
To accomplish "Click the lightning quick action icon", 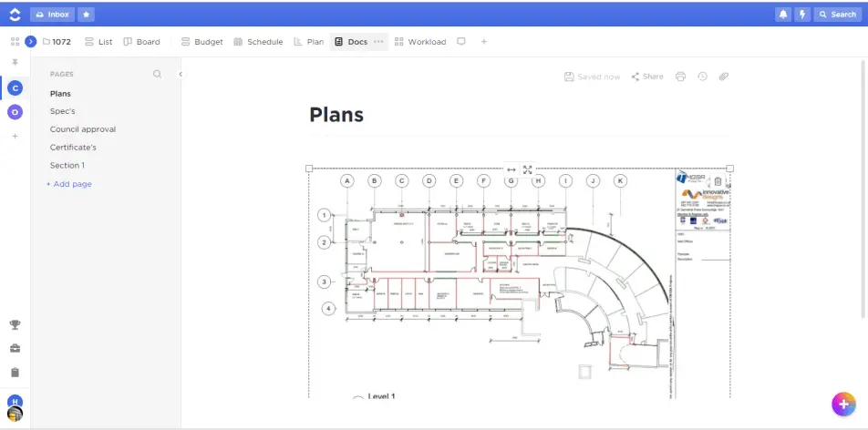I will tap(802, 15).
